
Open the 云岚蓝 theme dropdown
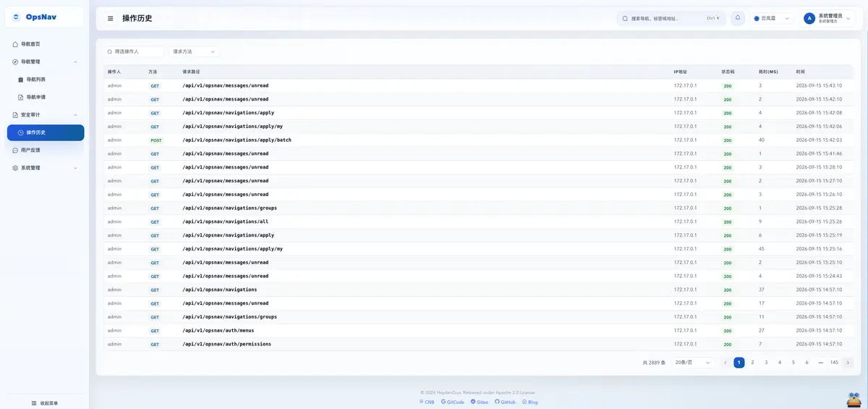coord(771,18)
